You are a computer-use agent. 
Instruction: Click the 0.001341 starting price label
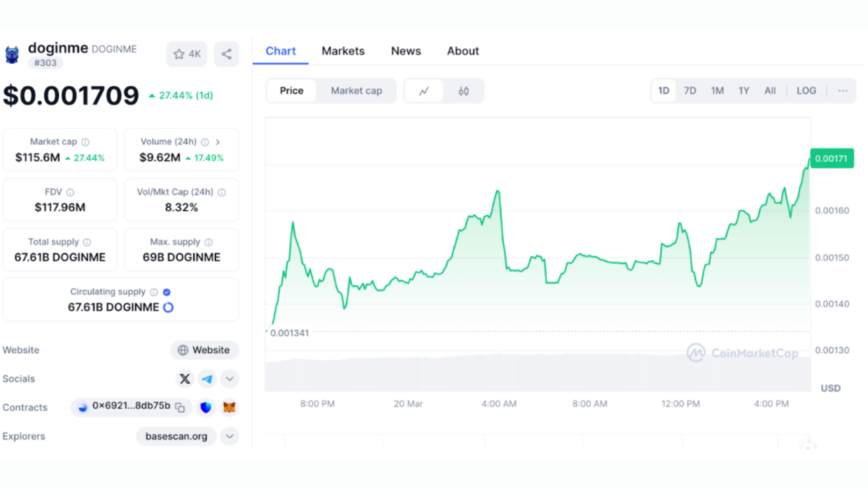tap(289, 333)
